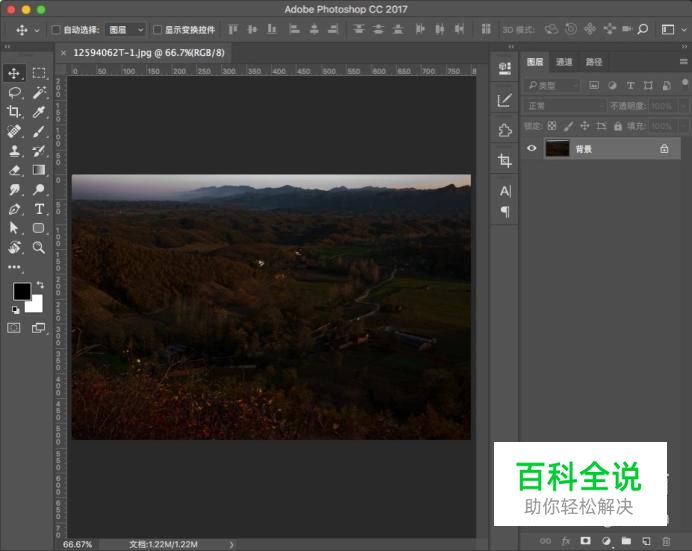Select the Eyedropper tool
The image size is (692, 551).
pyautogui.click(x=39, y=112)
